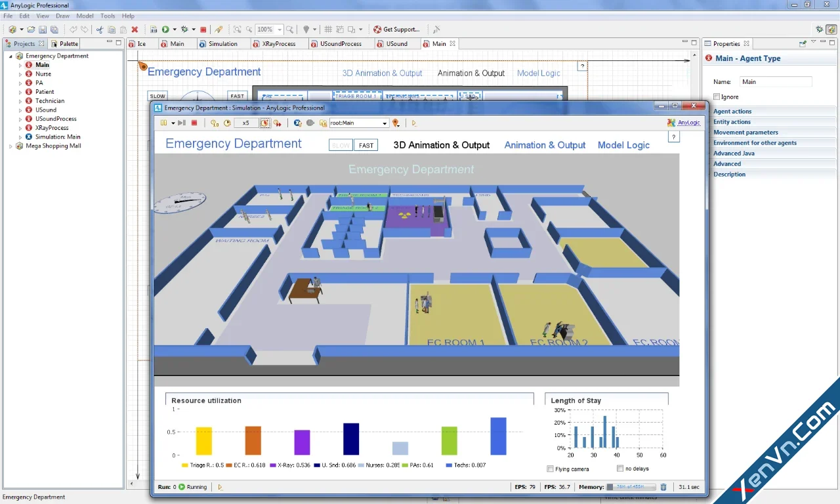840x504 pixels.
Task: Click the developer panel arrow in Simulation toolbar
Action: pyautogui.click(x=414, y=123)
